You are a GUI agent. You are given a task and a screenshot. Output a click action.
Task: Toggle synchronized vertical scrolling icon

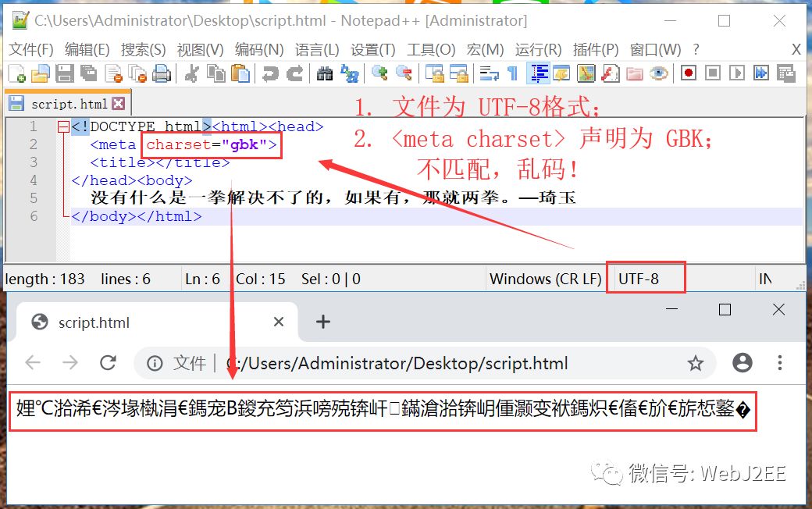pyautogui.click(x=434, y=73)
